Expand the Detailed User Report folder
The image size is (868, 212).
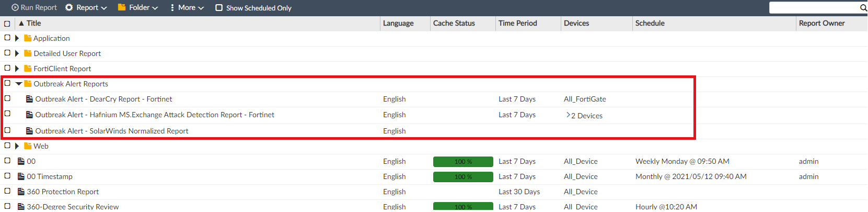tap(17, 53)
